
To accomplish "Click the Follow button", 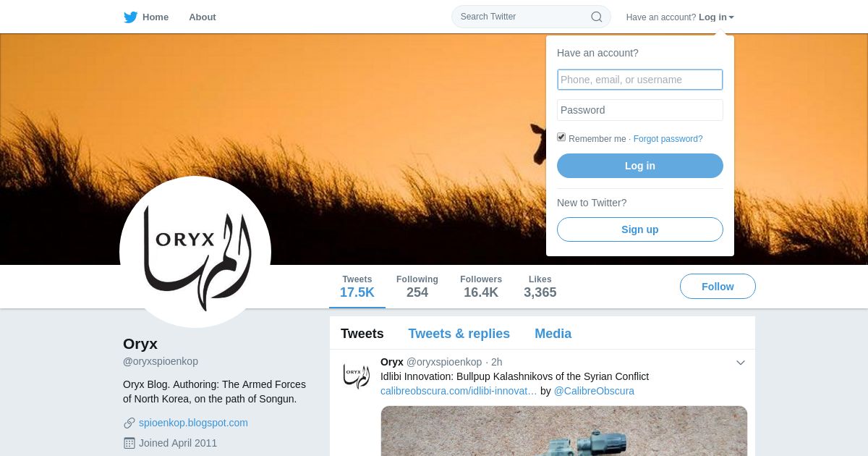I will (x=718, y=287).
